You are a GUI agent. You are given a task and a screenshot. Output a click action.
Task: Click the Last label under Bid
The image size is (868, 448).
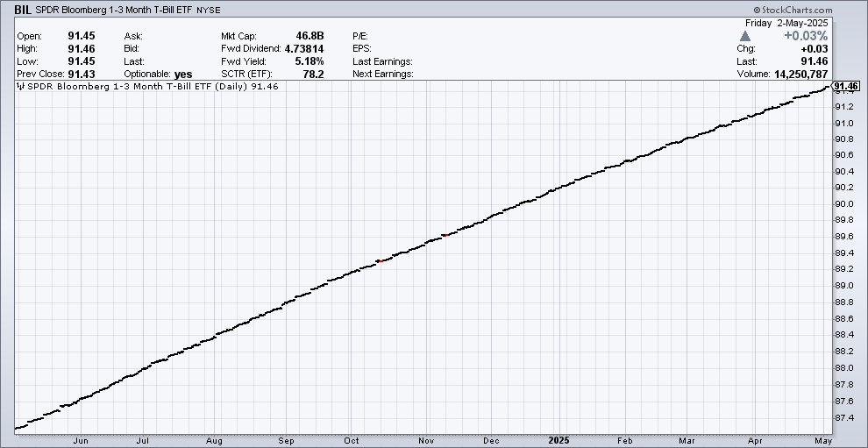click(134, 61)
